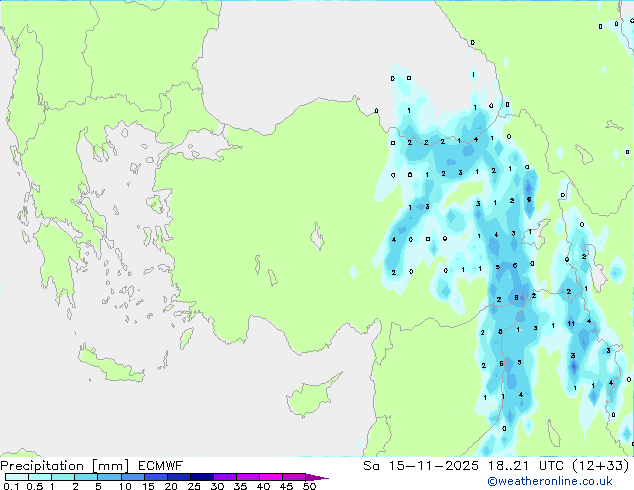Viewport: 634px width, 490px height.
Task: Click the 0.5–1 mm legend swatch
Action: pyautogui.click(x=40, y=477)
